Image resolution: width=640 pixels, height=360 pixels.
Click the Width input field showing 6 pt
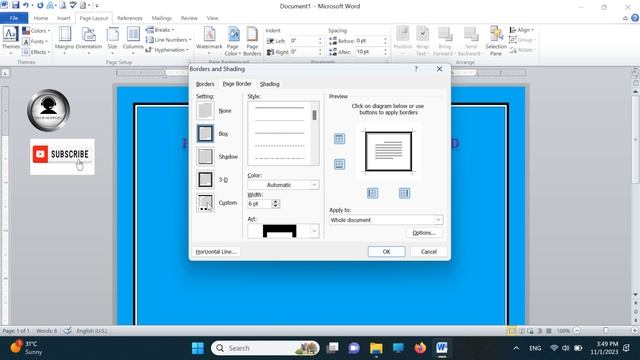click(260, 204)
